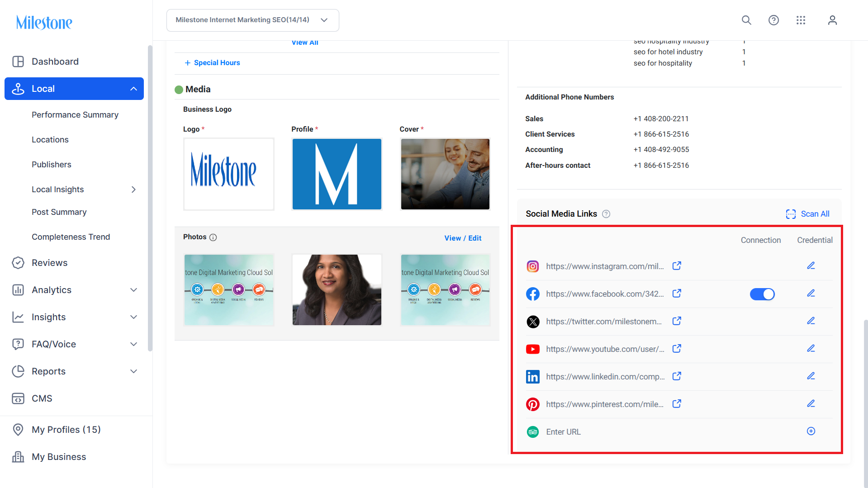Expand the Local Insights submenu
The height and width of the screenshot is (488, 868).
(x=133, y=190)
